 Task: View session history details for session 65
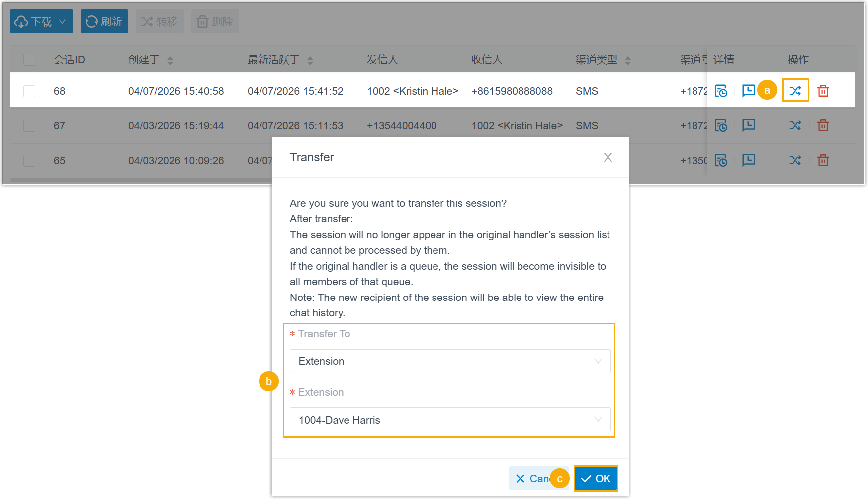pyautogui.click(x=721, y=160)
